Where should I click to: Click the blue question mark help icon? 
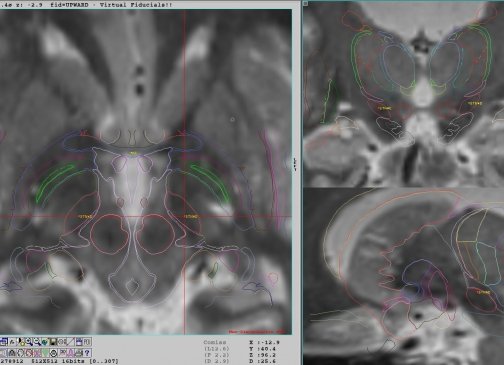(x=87, y=353)
